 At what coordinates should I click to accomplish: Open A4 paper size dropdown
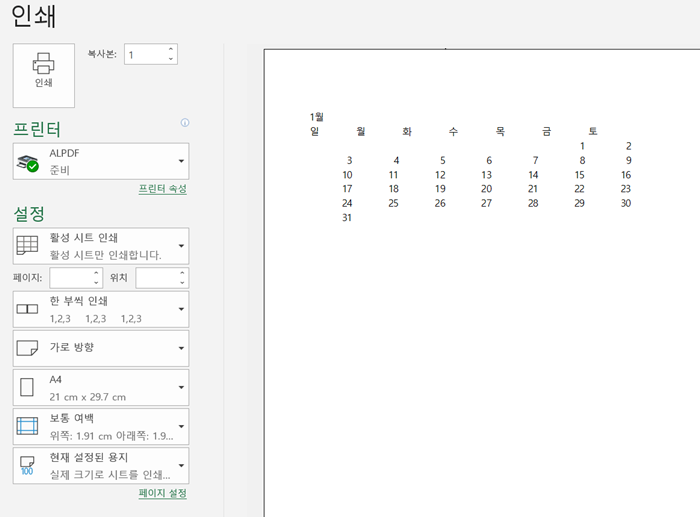(x=101, y=388)
